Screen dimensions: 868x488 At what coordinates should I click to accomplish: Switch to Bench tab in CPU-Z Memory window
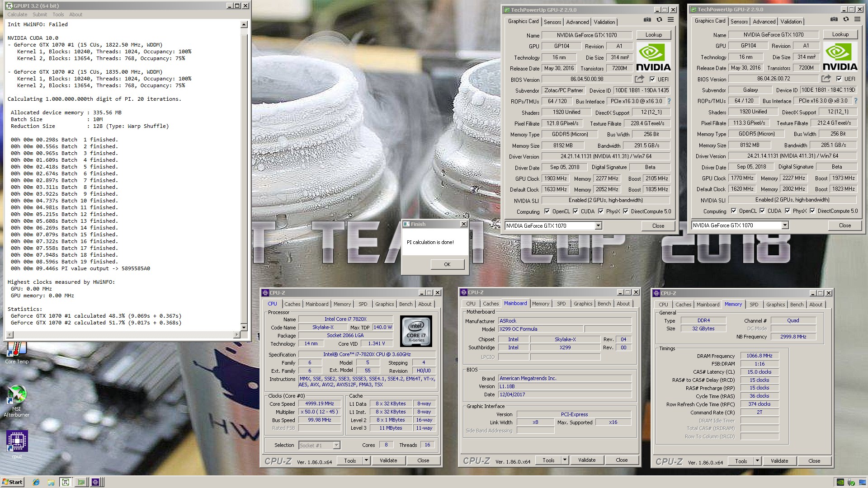click(797, 305)
